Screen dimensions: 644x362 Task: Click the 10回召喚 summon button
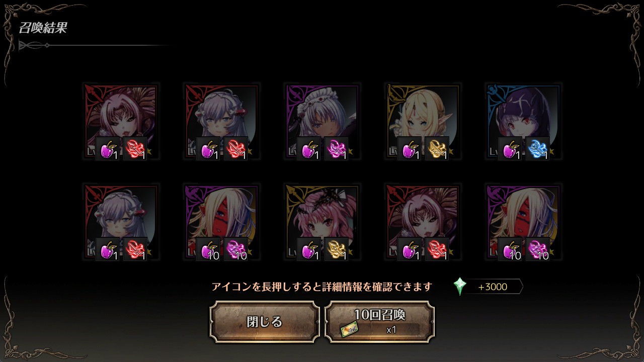tap(379, 322)
